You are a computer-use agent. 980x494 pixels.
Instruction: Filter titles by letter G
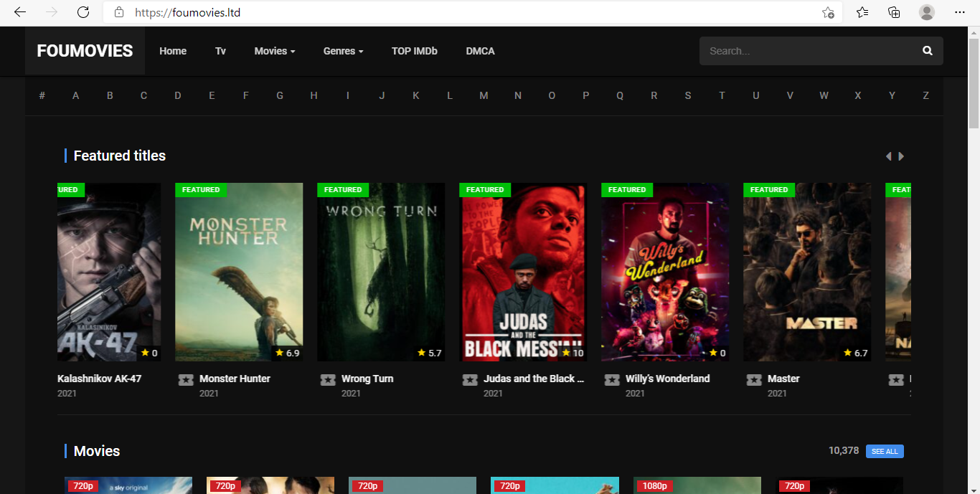tap(280, 95)
